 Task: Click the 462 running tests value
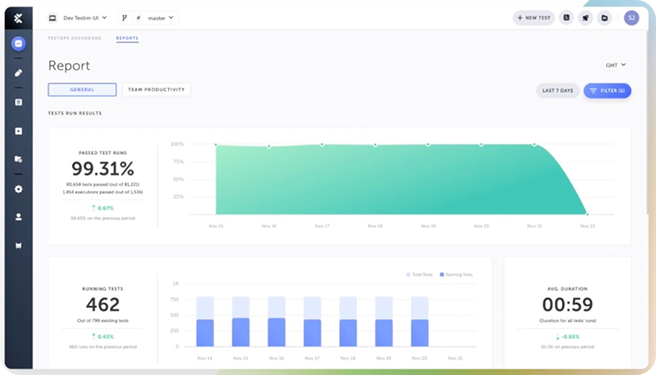click(103, 304)
